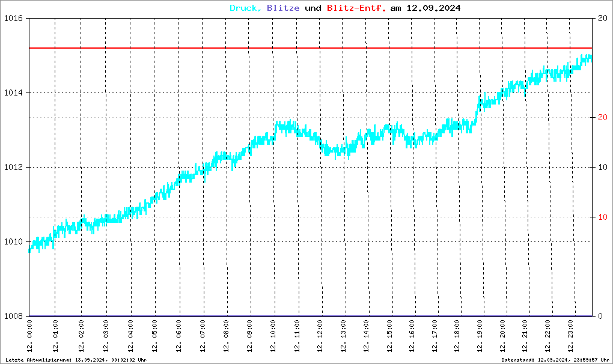This screenshot has width=613, height=364.
Task: Click the "12. 09:00" time axis label
Action: click(249, 336)
